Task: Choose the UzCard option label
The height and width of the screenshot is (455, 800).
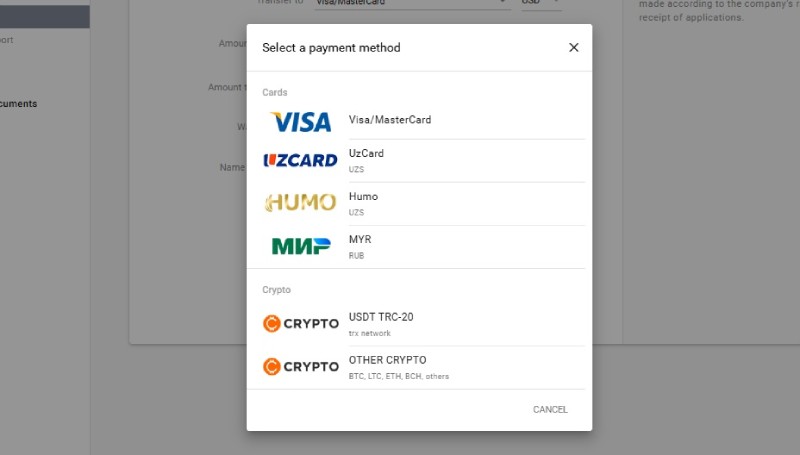Action: point(366,154)
